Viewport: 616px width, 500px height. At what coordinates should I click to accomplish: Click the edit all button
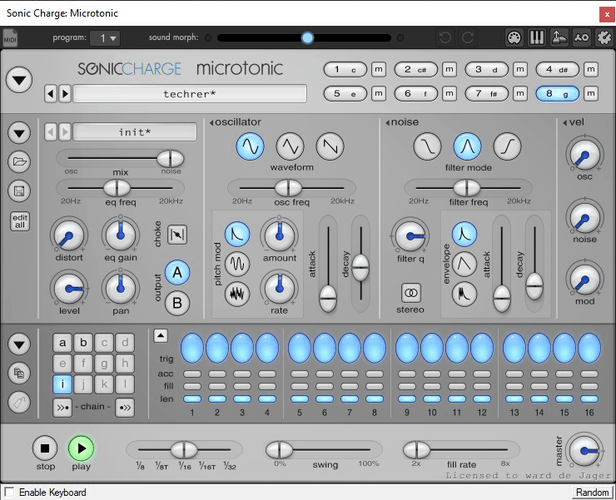click(x=20, y=221)
